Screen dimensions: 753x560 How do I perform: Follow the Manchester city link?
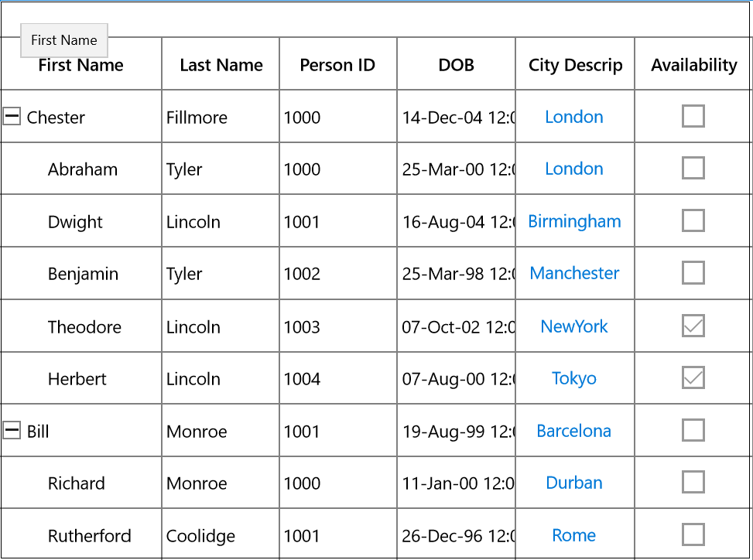point(574,273)
